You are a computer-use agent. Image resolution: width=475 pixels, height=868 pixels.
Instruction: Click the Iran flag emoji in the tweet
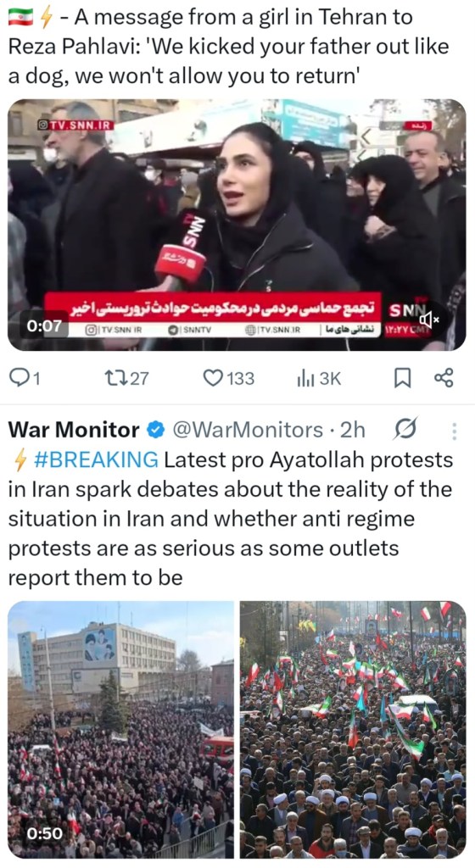[21, 18]
